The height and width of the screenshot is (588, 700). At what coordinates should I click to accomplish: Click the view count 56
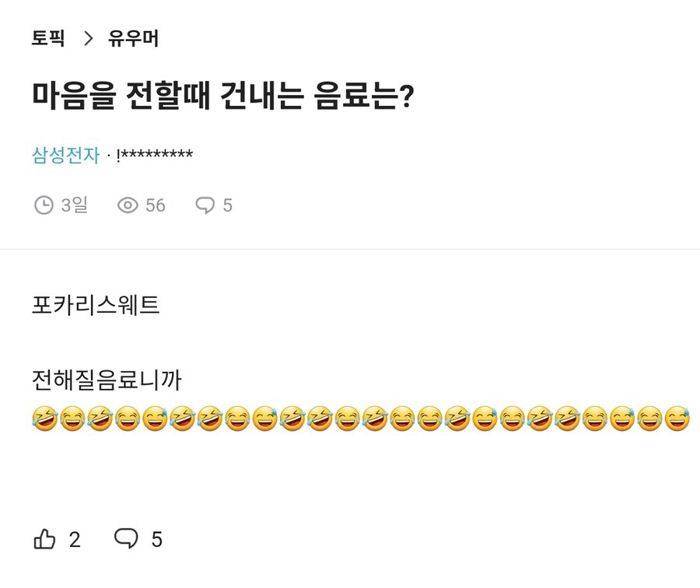click(156, 205)
